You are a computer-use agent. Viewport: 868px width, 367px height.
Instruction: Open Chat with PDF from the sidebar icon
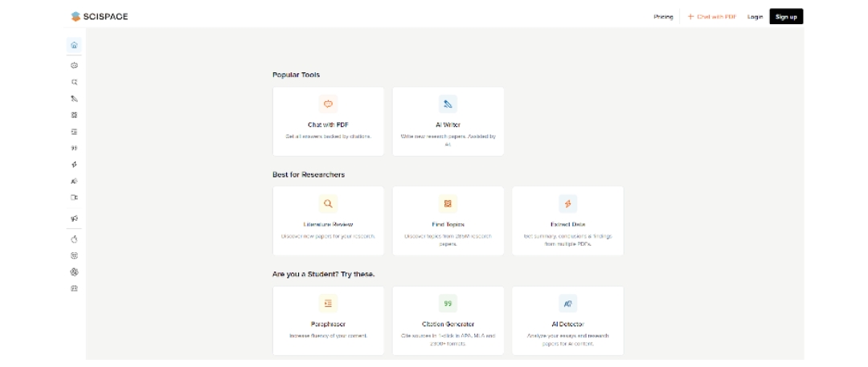pyautogui.click(x=74, y=65)
